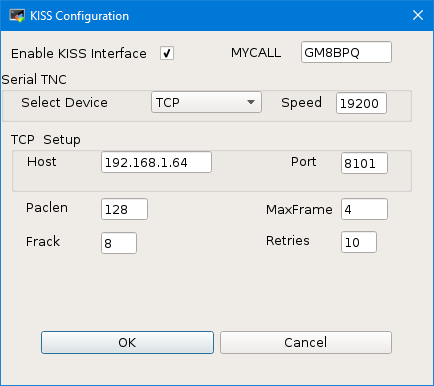Confirm settings with the OK button
This screenshot has height=386, width=434.
point(127,342)
